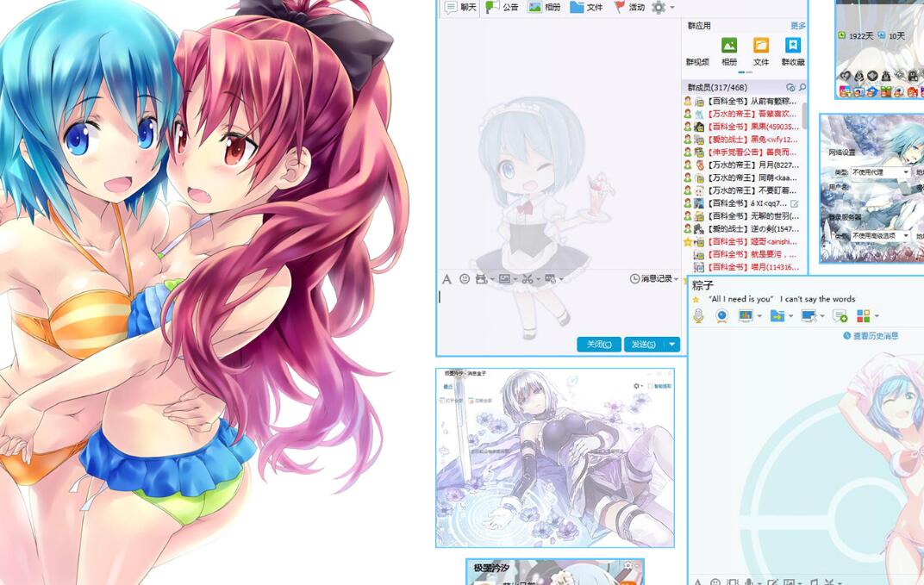Start video call with webcam icon in 粽子 chat

[722, 316]
